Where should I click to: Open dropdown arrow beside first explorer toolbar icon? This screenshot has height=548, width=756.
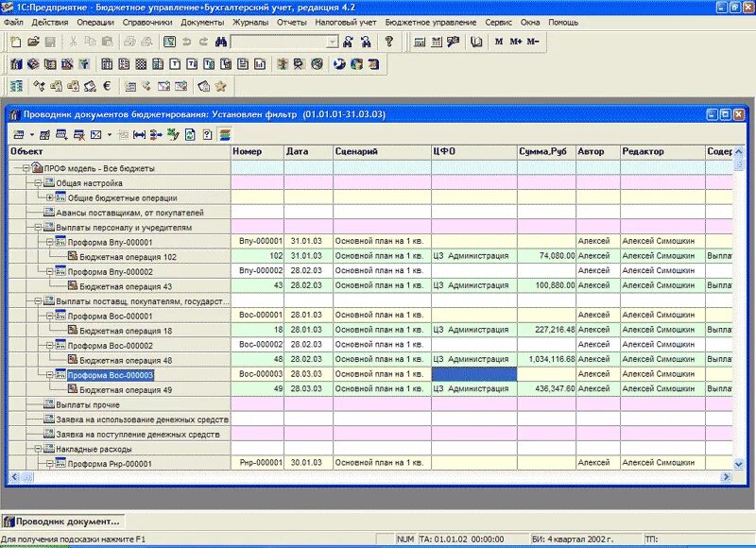(x=32, y=135)
